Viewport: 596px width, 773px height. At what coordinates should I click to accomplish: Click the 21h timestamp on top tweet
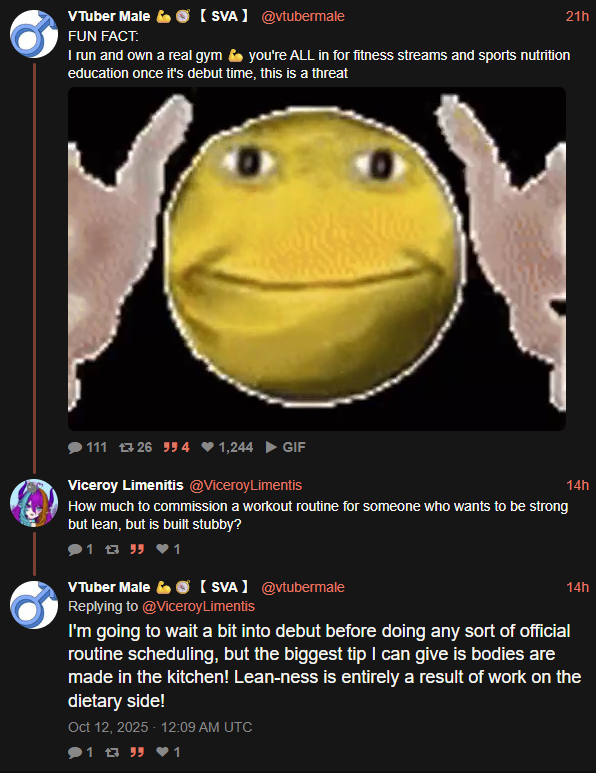(577, 16)
